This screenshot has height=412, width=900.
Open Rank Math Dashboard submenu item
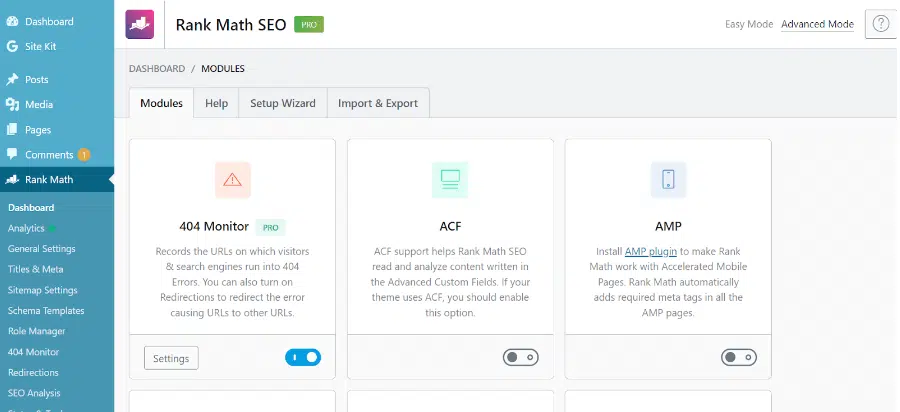tap(31, 208)
